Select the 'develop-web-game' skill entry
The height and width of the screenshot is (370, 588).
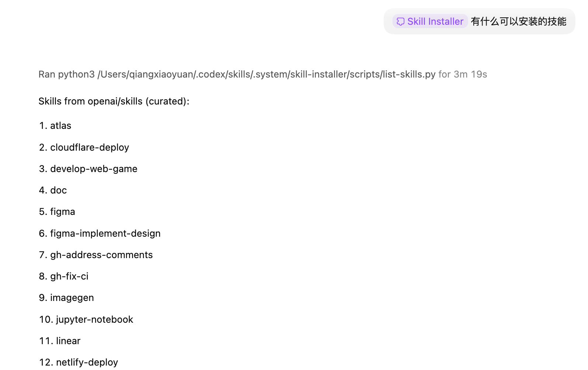[x=94, y=169]
